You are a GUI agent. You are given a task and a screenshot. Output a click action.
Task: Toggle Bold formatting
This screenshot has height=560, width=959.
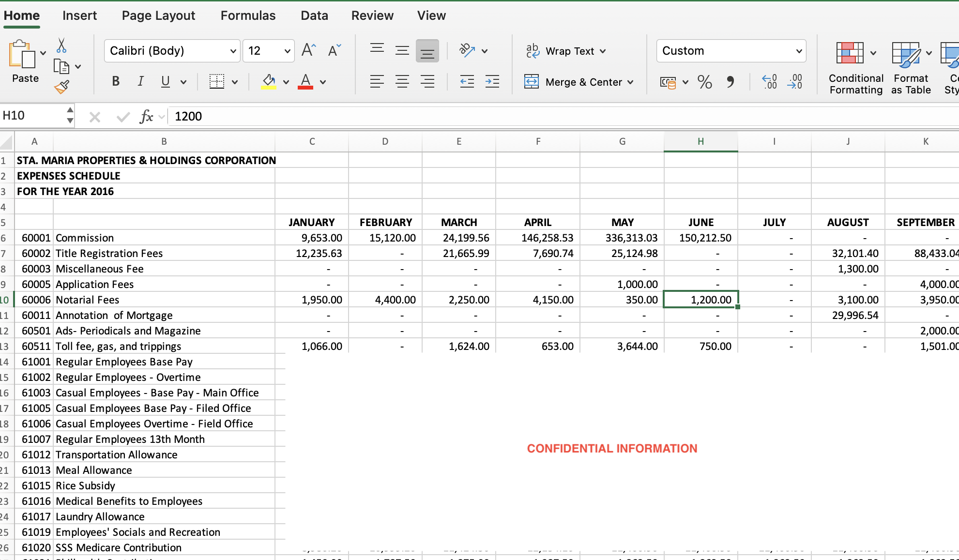tap(115, 81)
